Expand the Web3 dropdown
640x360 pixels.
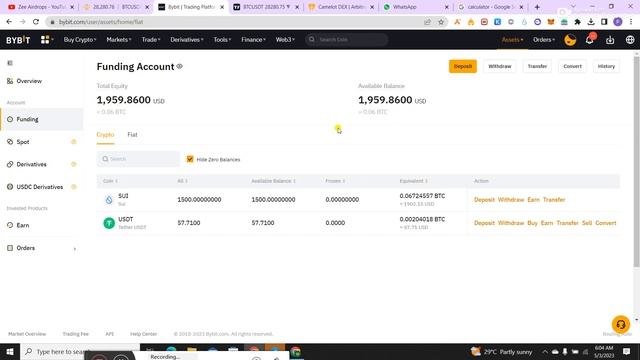tap(285, 40)
